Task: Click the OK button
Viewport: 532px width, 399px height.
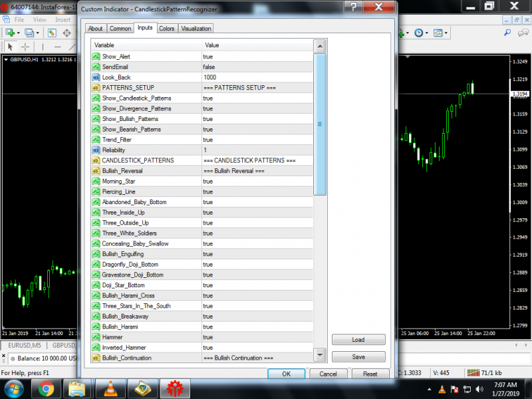Action: coord(286,374)
